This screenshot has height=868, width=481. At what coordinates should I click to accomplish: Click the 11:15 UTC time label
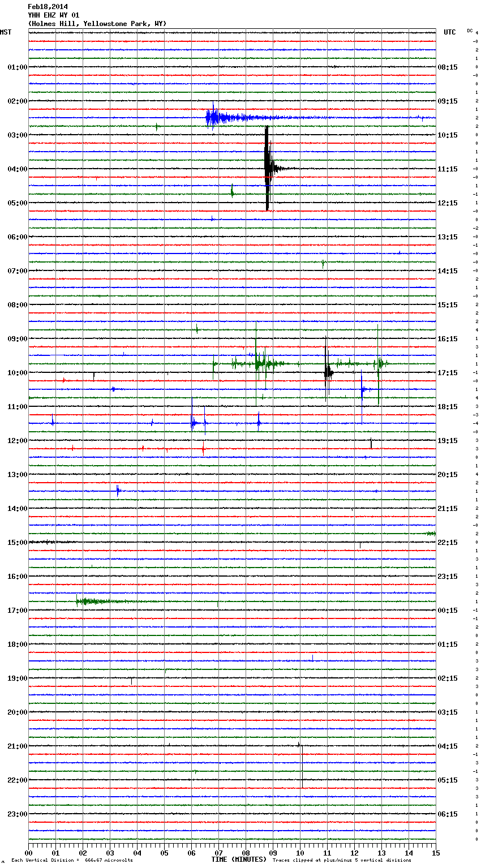coord(448,169)
